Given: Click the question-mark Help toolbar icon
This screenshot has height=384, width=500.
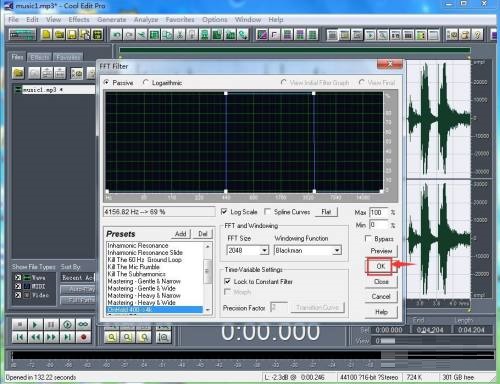Looking at the screenshot, I should point(477,34).
